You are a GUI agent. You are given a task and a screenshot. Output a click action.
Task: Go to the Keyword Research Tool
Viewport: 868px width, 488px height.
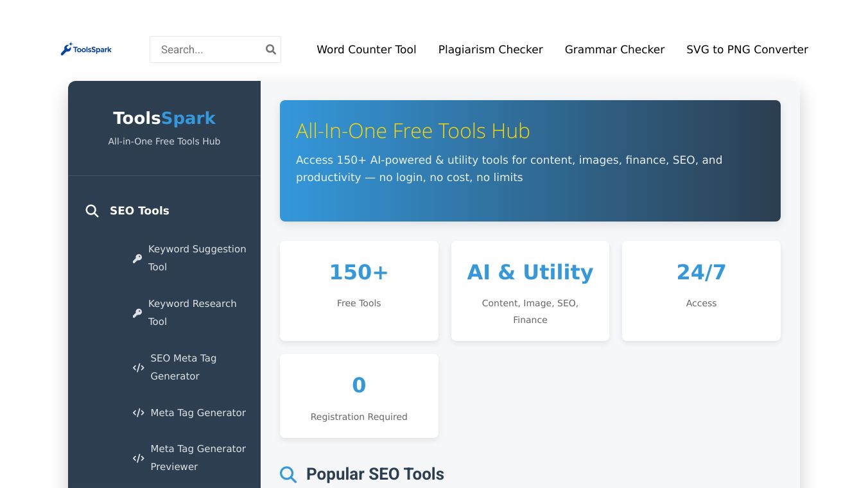click(192, 312)
